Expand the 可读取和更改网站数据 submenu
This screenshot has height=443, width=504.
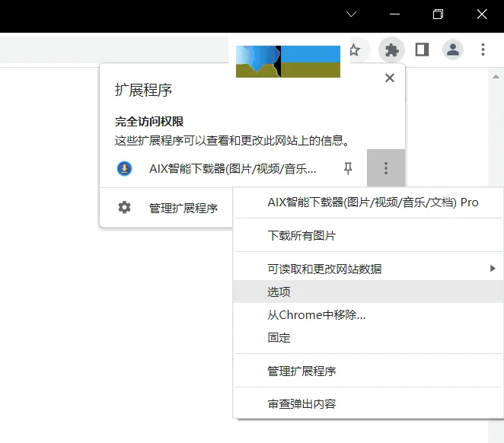[x=368, y=269]
